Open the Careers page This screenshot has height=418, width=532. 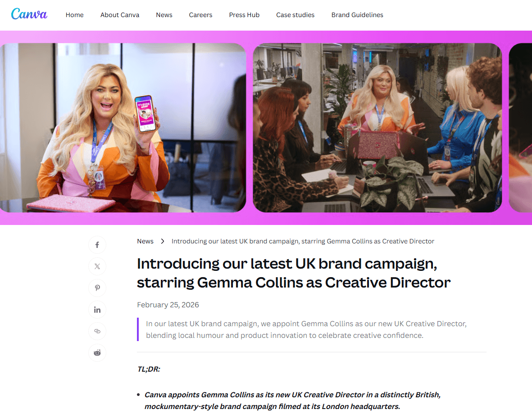[x=200, y=15]
